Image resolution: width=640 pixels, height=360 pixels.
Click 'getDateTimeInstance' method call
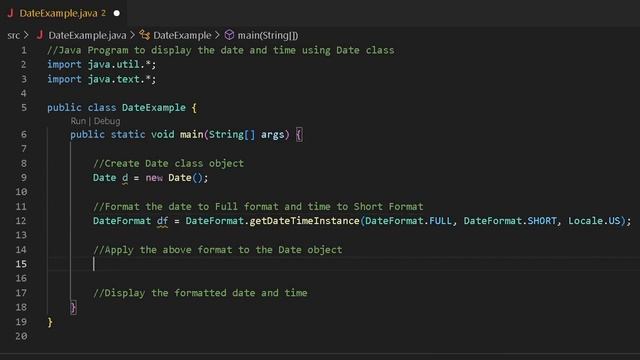(304, 221)
